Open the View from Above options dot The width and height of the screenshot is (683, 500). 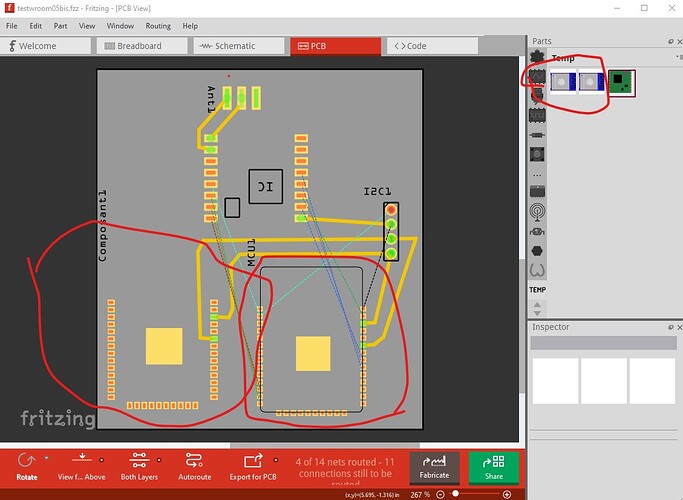click(x=101, y=460)
